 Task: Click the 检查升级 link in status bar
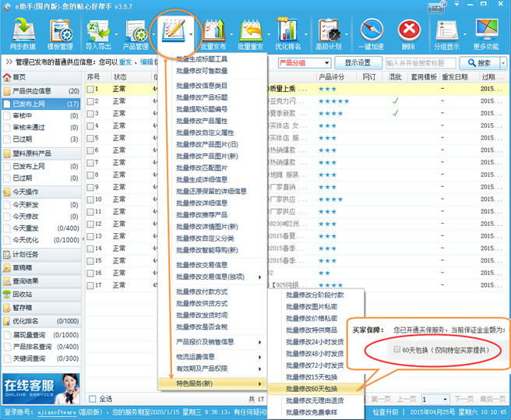tap(386, 412)
